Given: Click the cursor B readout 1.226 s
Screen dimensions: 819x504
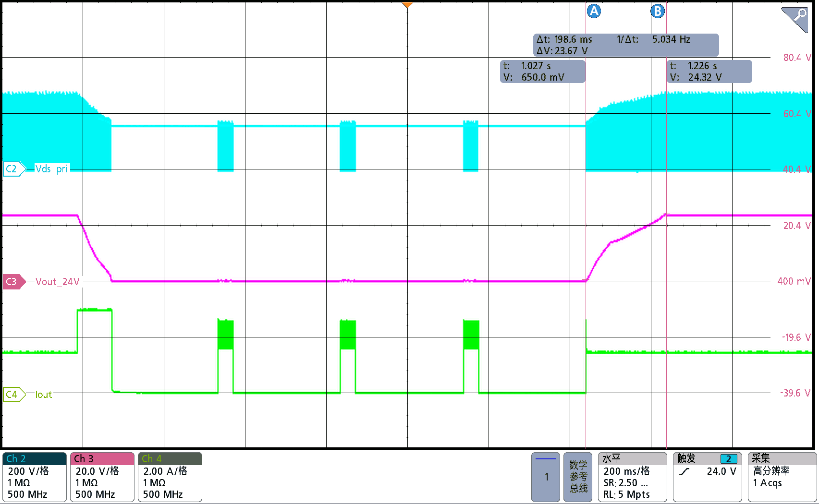Looking at the screenshot, I should [709, 72].
